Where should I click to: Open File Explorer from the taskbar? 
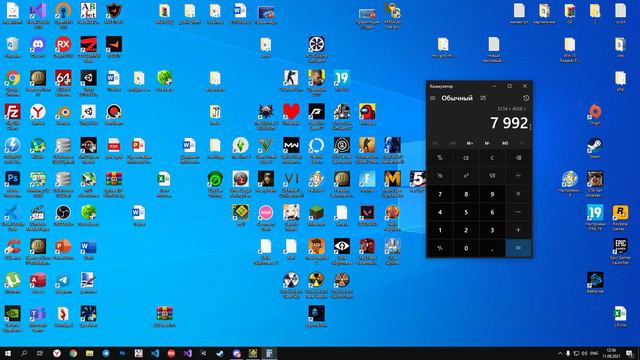89,353
